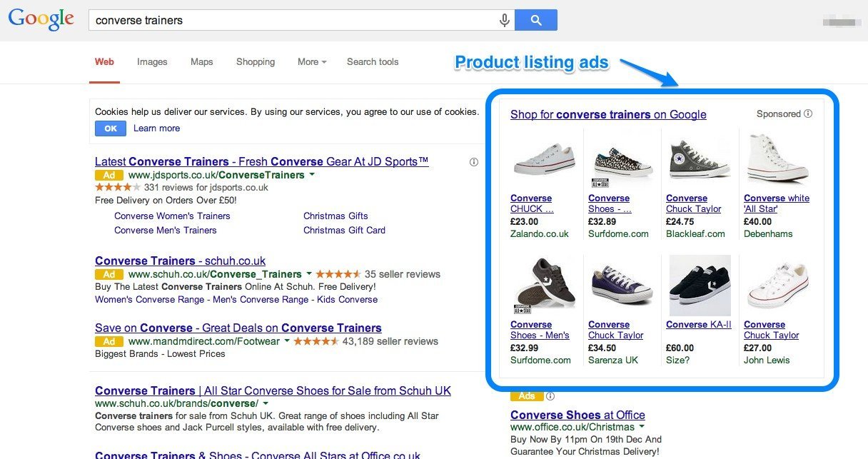Click the info icon next to Sponsored
The height and width of the screenshot is (459, 868).
[x=808, y=114]
